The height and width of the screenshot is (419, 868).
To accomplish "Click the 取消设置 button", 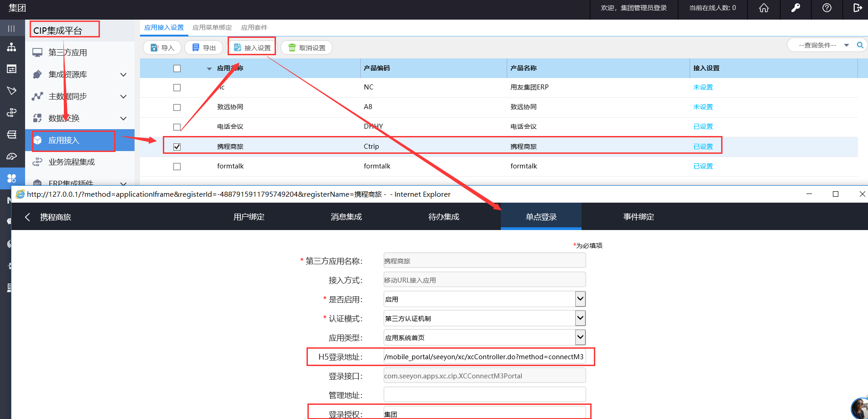I will click(307, 47).
